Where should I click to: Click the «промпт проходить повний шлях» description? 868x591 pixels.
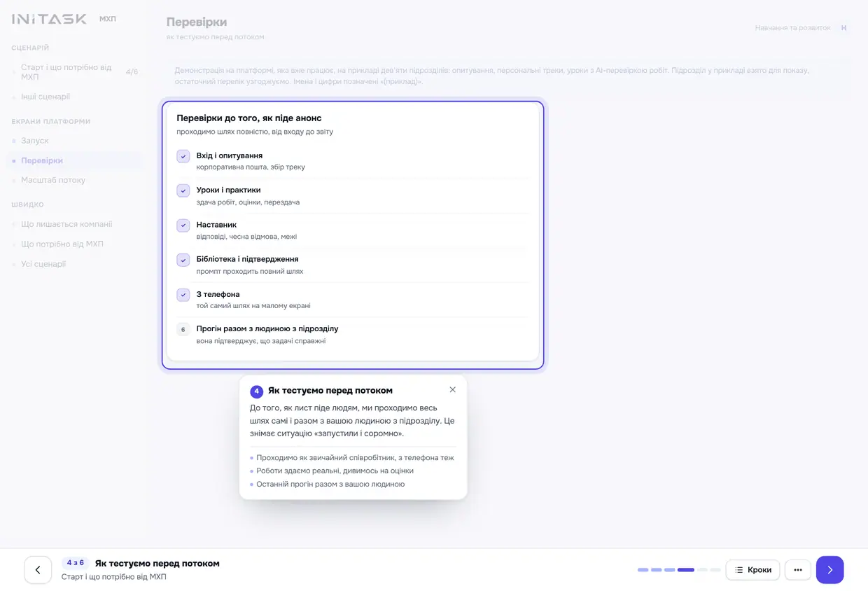pyautogui.click(x=250, y=271)
